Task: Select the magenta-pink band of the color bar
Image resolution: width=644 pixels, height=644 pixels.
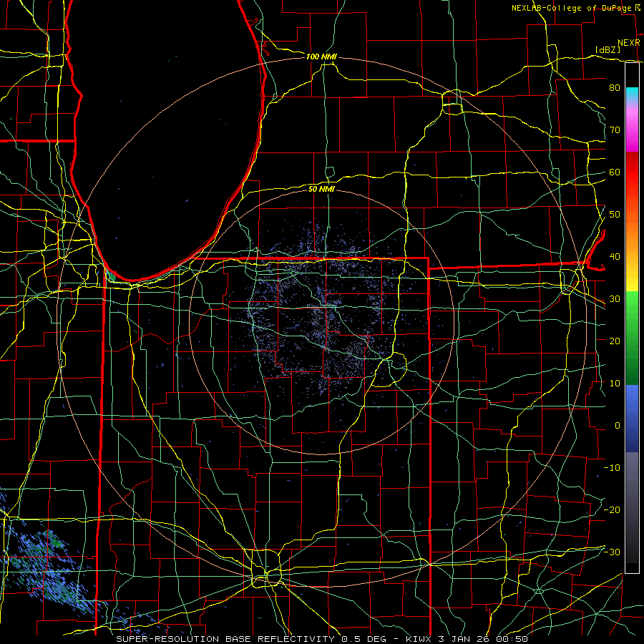Action: [x=632, y=130]
